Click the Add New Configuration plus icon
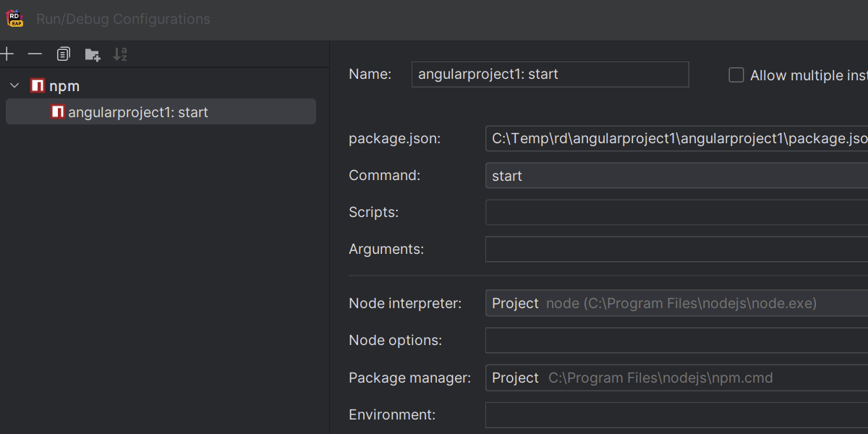This screenshot has width=868, height=434. (x=7, y=54)
